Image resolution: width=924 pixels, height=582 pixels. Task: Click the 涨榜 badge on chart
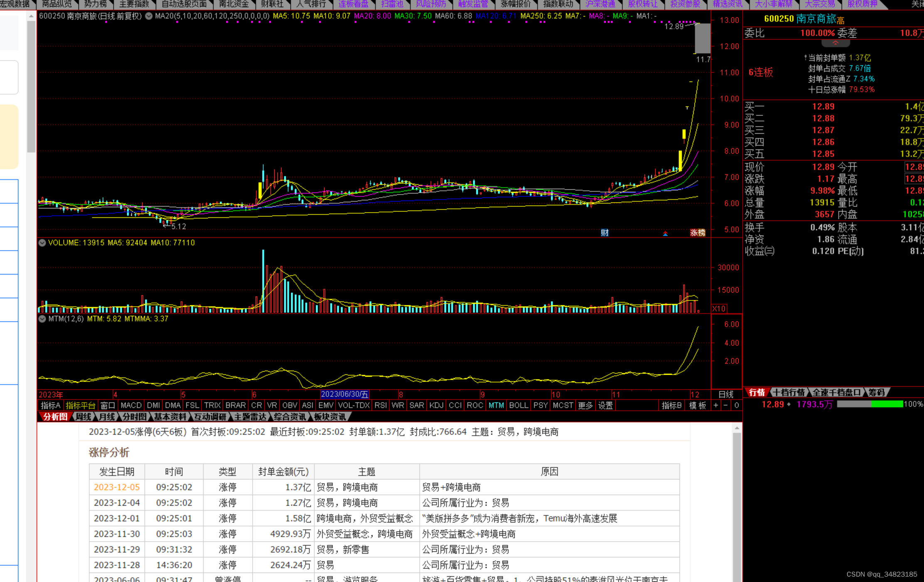[x=697, y=233]
